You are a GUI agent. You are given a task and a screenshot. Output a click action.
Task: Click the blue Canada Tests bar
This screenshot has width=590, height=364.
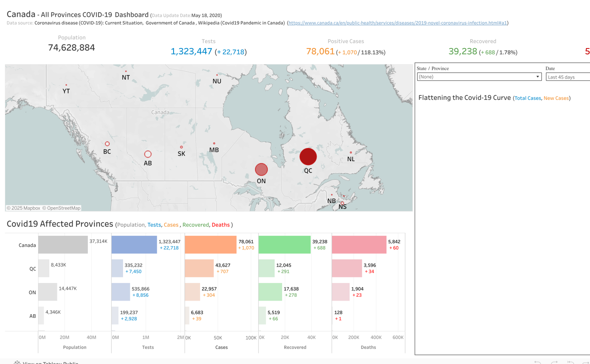(134, 245)
